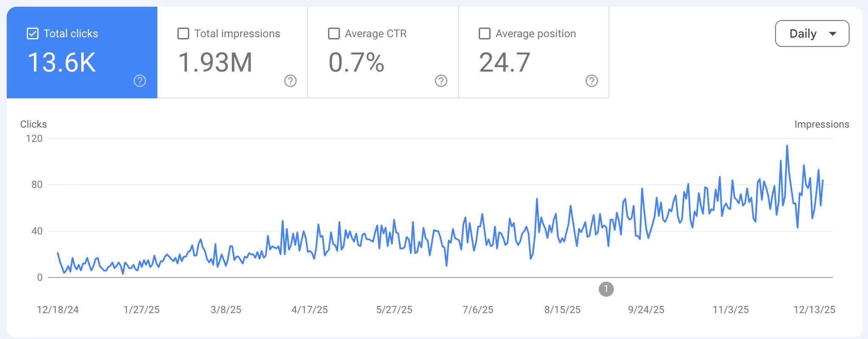Open the Total clicks help tooltip

point(140,81)
